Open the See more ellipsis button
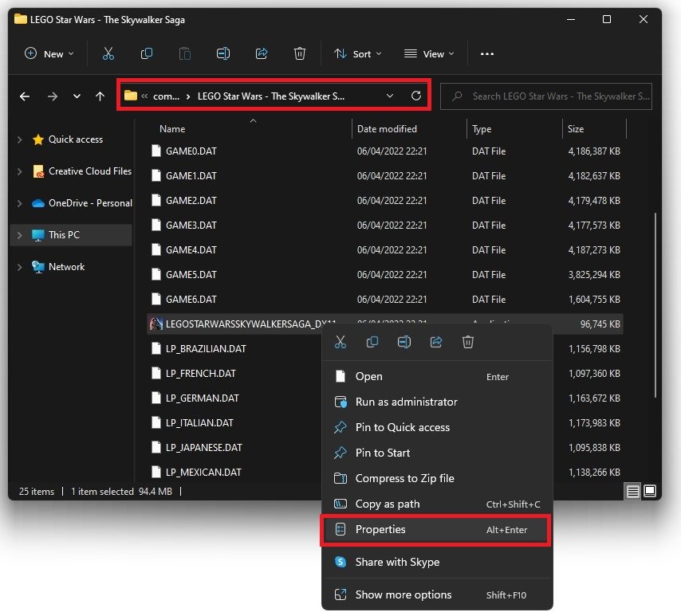 click(x=487, y=53)
